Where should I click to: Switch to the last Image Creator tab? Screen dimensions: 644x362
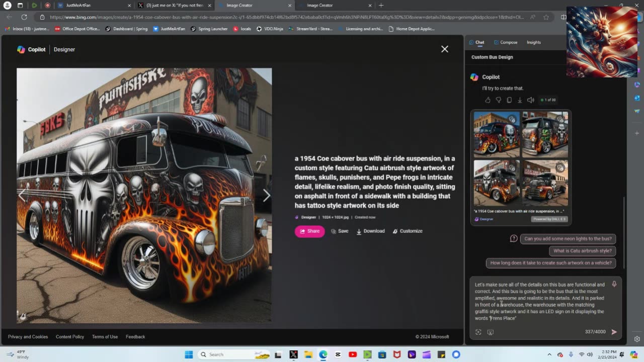click(x=336, y=6)
